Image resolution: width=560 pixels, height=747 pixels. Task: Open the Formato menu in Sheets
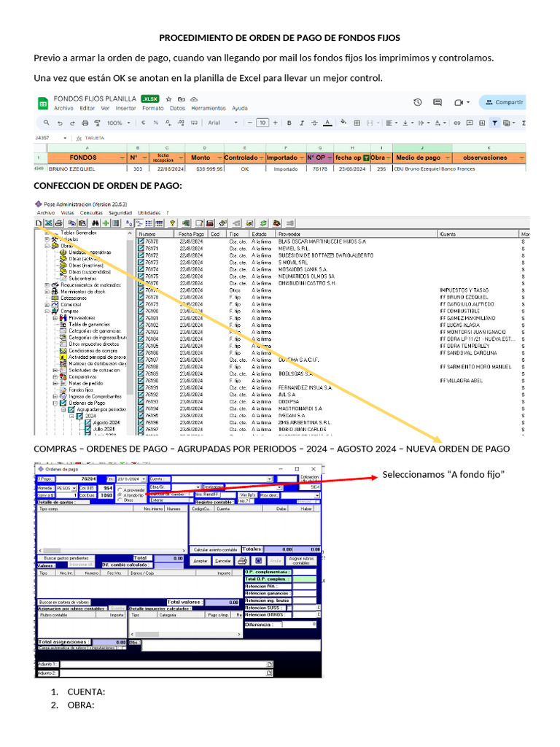coord(153,109)
